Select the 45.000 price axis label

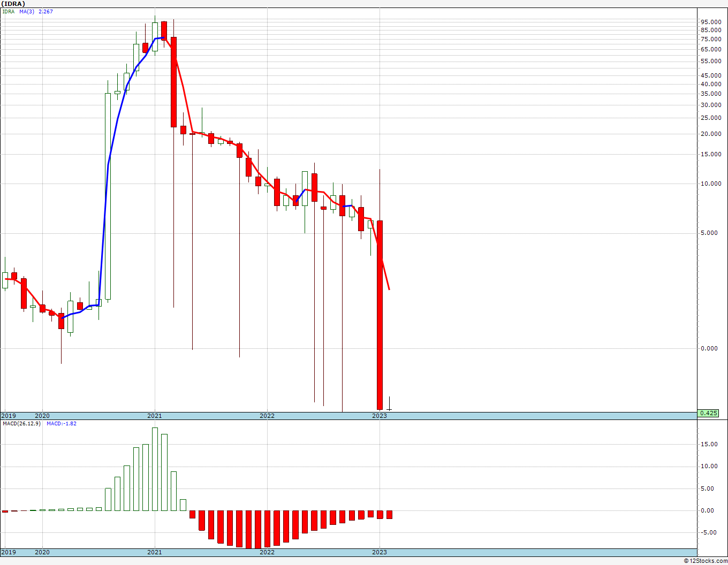[712, 76]
